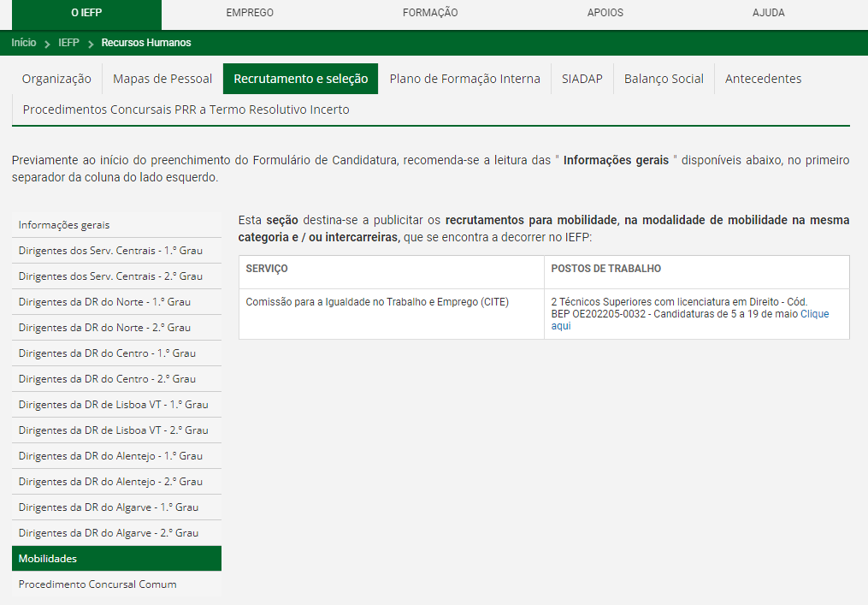
Task: Click the Início breadcrumb link
Action: (x=24, y=43)
